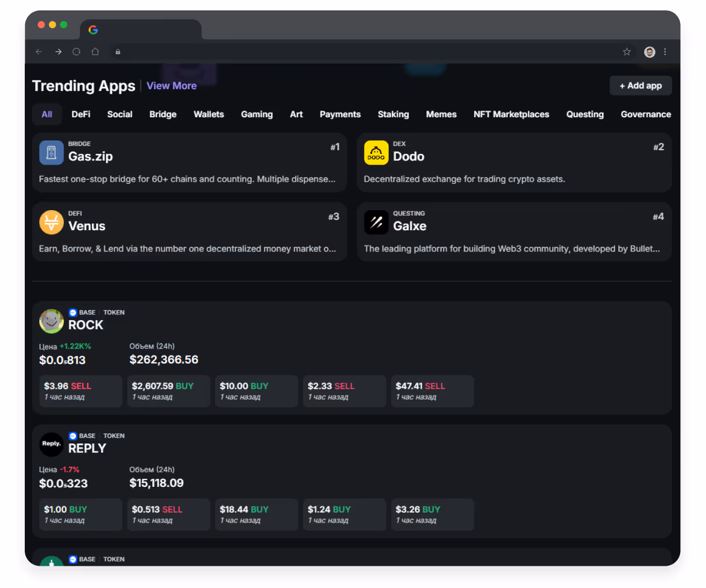Click the Gas.zip bridge description text
Image resolution: width=706 pixels, height=588 pixels.
pyautogui.click(x=187, y=179)
